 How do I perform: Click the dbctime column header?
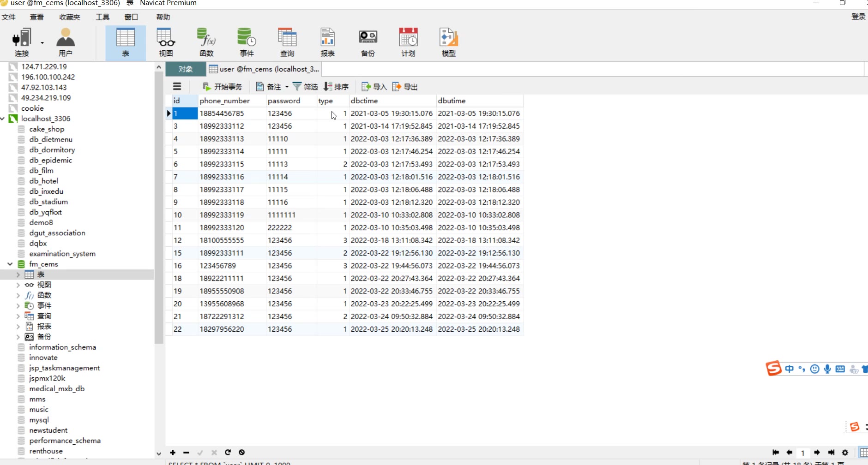(392, 101)
